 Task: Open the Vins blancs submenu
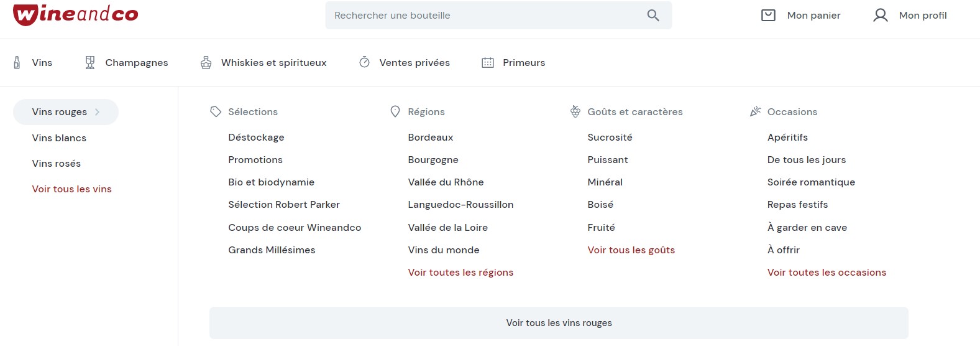click(x=59, y=138)
